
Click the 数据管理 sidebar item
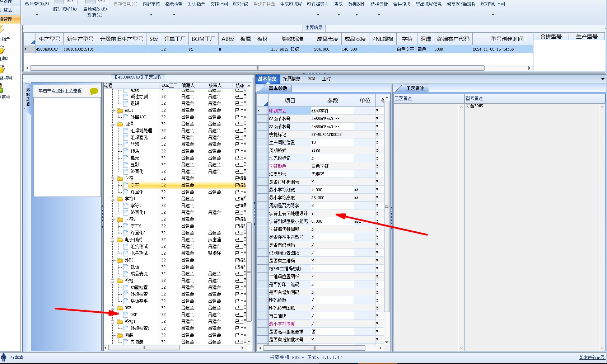(10, 19)
